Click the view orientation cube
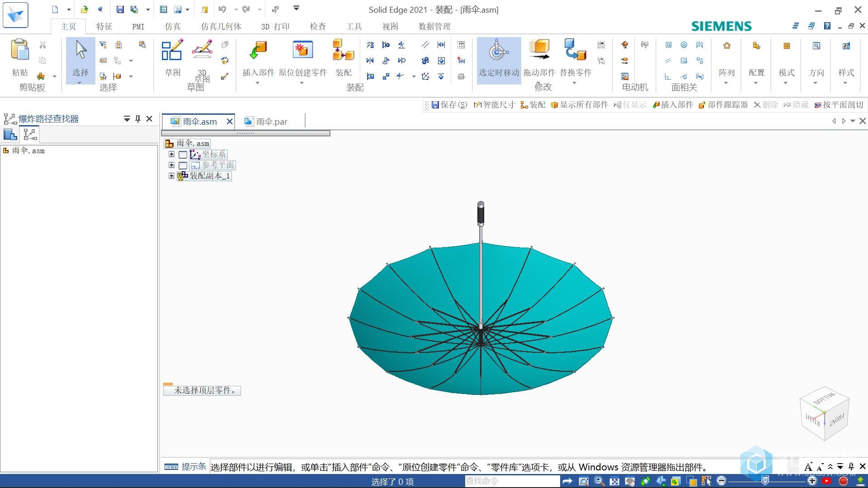 (x=825, y=413)
